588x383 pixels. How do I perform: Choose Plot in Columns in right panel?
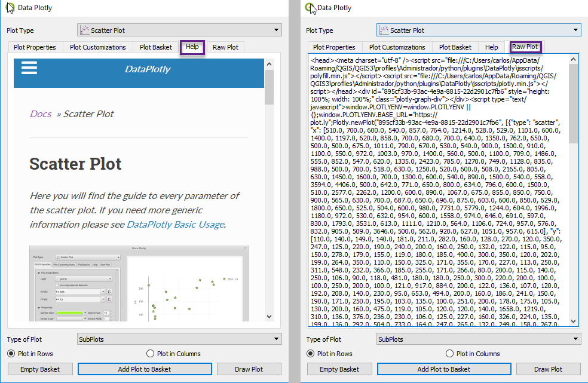[450, 354]
